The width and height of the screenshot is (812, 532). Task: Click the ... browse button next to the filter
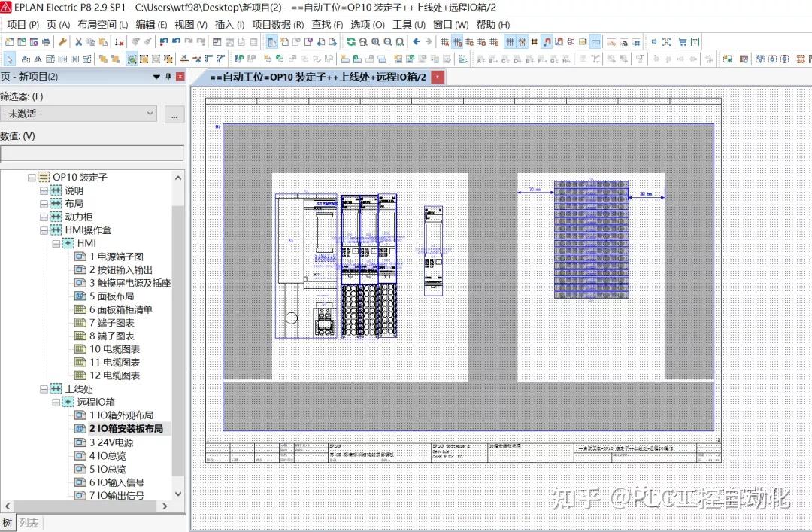point(174,114)
